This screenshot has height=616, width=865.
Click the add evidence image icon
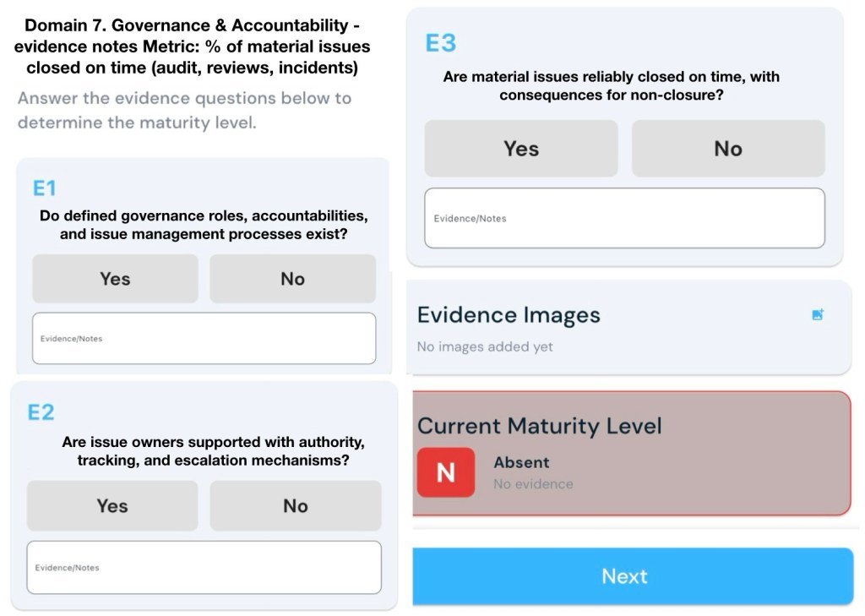[817, 315]
